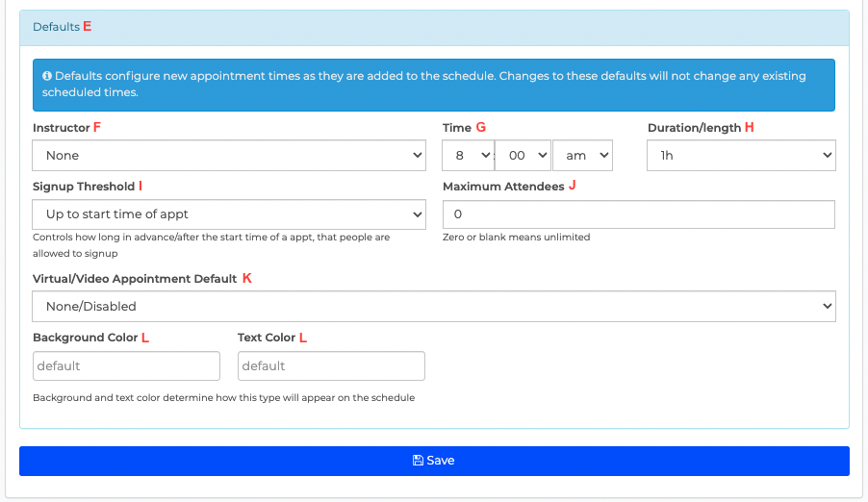
Task: Click the Background Color field
Action: (126, 365)
